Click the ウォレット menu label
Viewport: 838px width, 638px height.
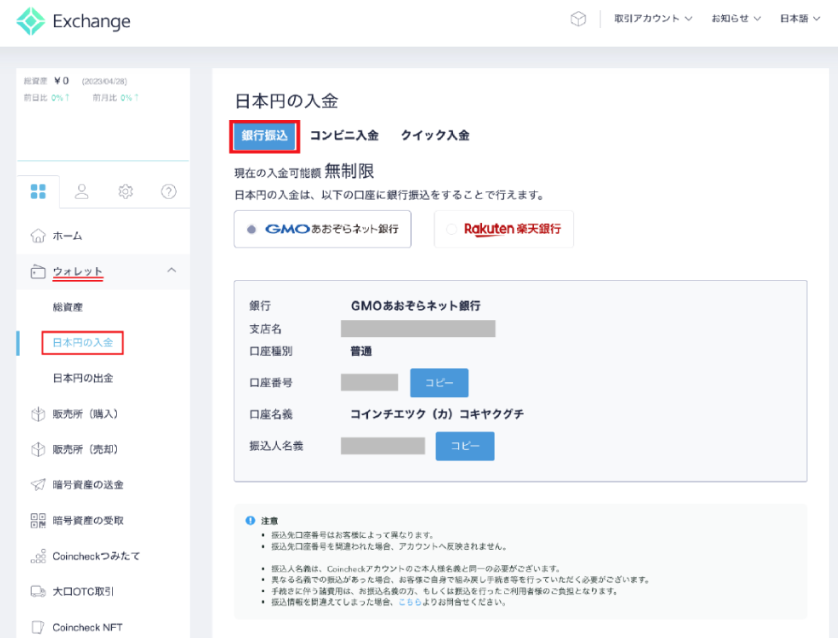click(x=77, y=271)
